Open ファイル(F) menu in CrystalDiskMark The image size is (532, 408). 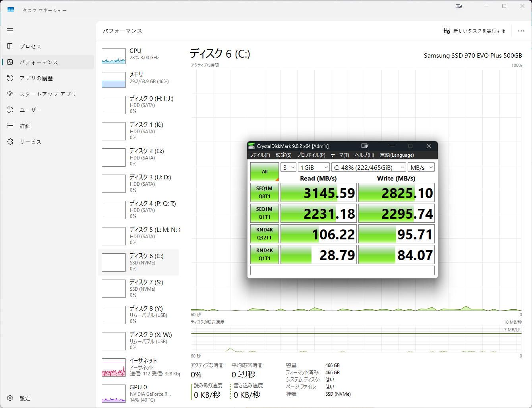[x=260, y=155]
